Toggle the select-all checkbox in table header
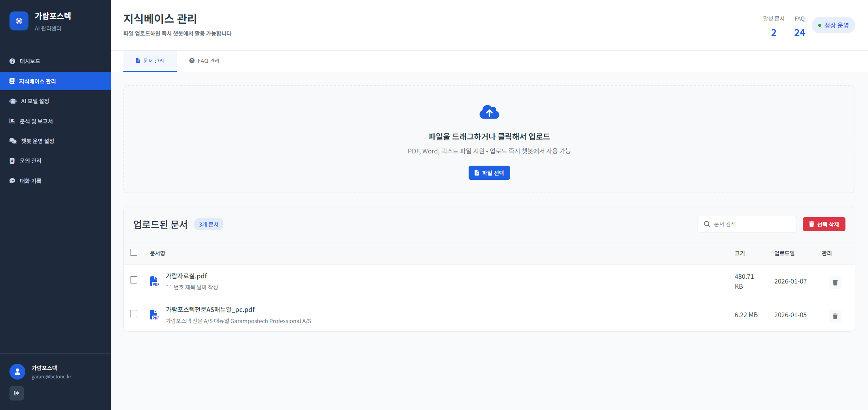The image size is (868, 410). 134,252
